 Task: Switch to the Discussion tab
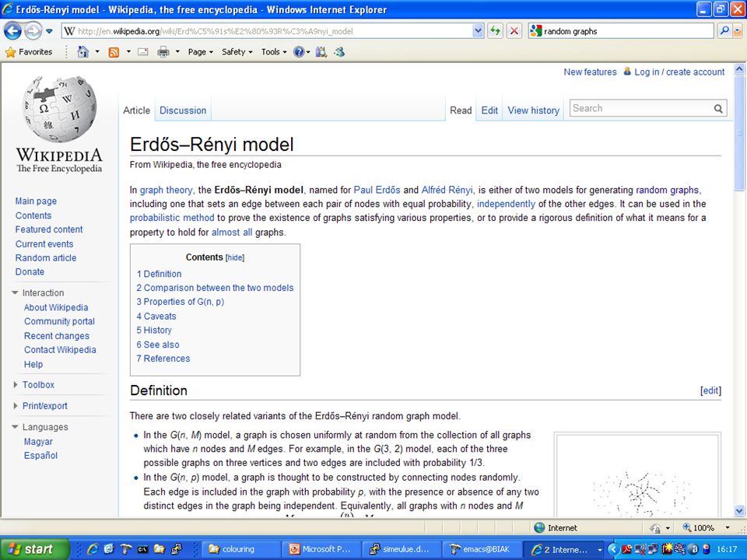183,110
